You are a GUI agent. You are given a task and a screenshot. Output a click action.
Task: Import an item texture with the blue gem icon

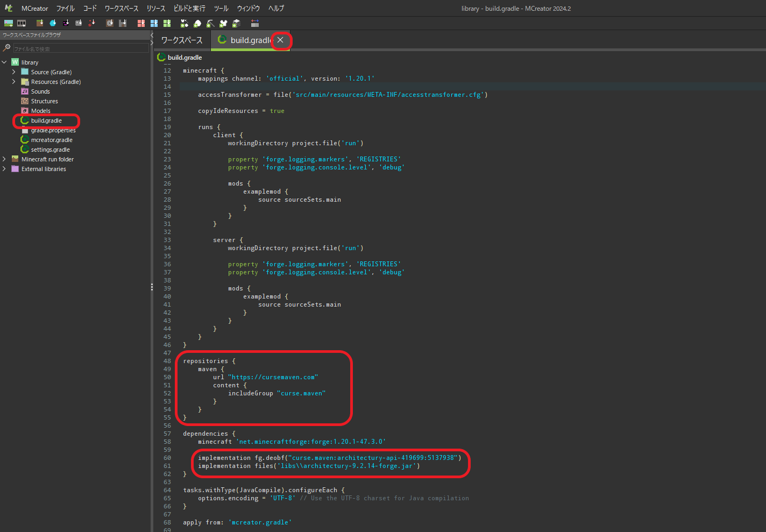click(52, 23)
